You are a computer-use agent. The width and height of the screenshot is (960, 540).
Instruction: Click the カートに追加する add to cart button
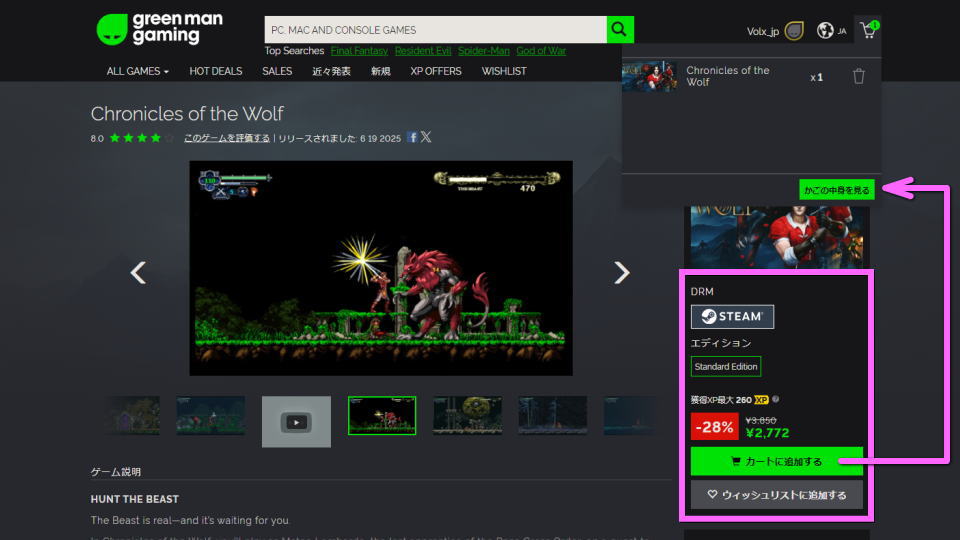(x=776, y=461)
